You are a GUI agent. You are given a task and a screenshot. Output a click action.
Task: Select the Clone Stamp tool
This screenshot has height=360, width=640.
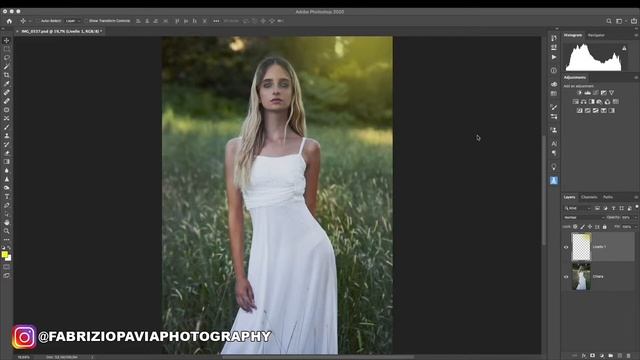pos(7,136)
